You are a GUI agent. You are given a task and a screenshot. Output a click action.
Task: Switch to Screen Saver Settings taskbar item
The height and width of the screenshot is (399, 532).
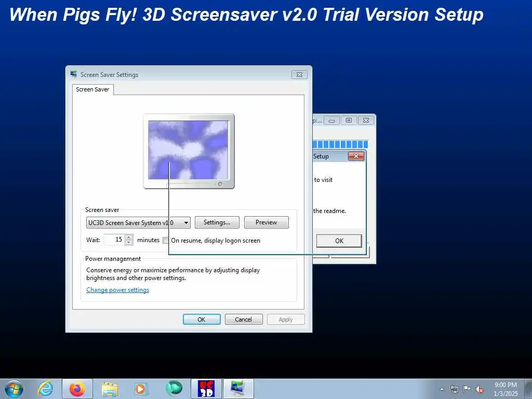click(238, 389)
